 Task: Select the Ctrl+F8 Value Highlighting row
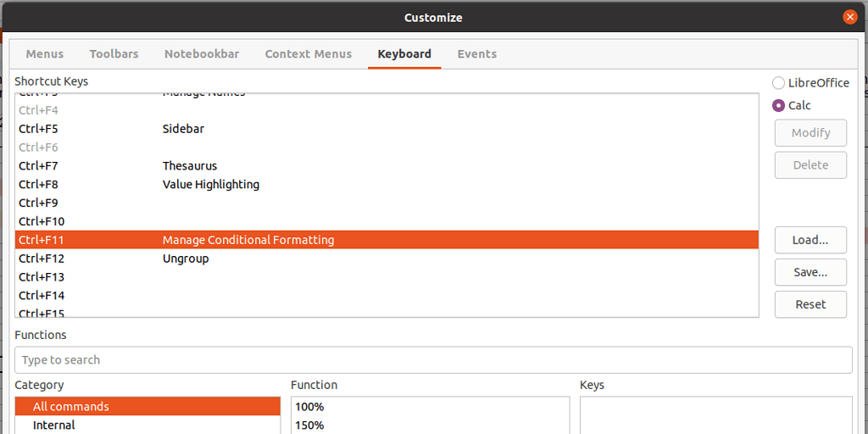coord(210,185)
